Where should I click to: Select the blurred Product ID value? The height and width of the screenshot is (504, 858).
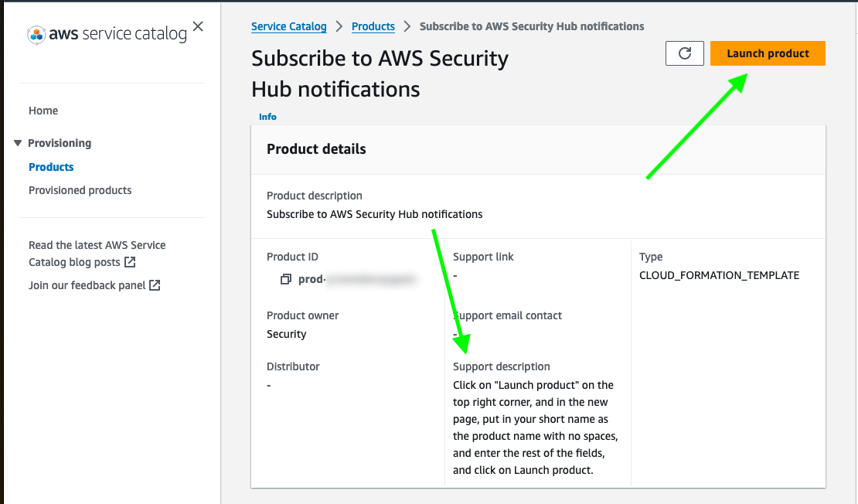[356, 279]
